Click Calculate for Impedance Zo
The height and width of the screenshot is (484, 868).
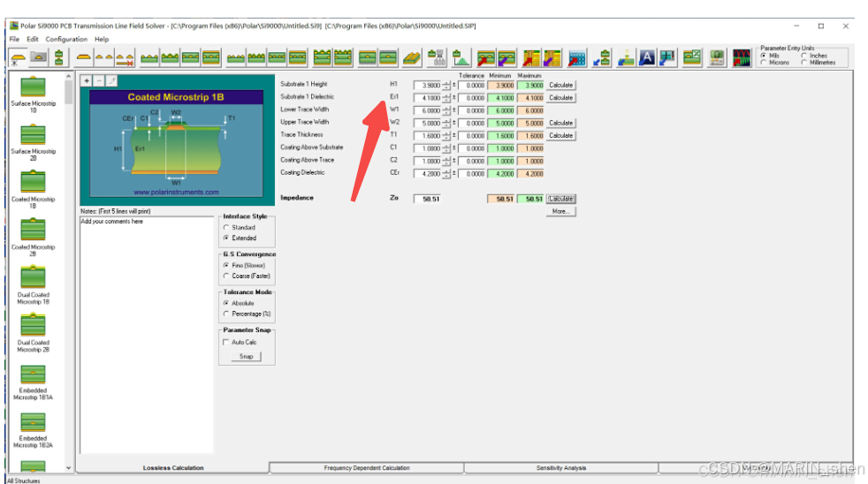point(560,199)
